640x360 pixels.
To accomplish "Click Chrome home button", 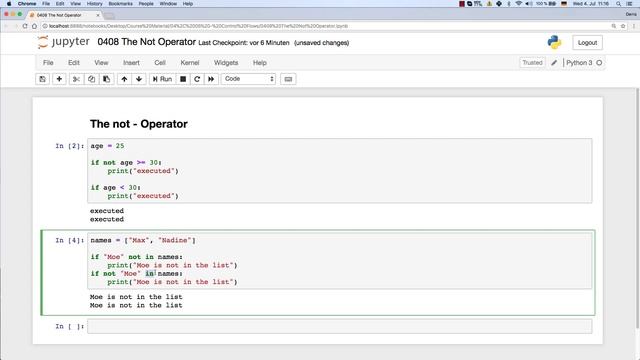I will (34, 26).
